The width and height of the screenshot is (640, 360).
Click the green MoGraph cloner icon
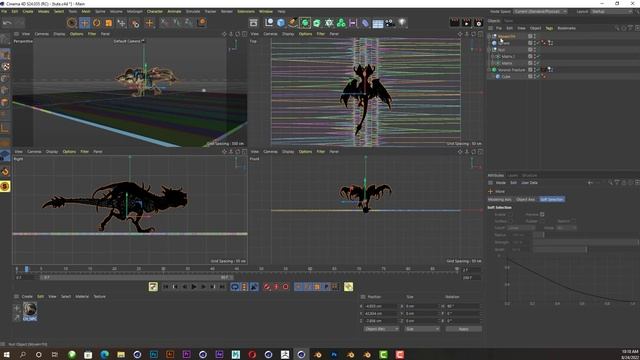click(341, 23)
